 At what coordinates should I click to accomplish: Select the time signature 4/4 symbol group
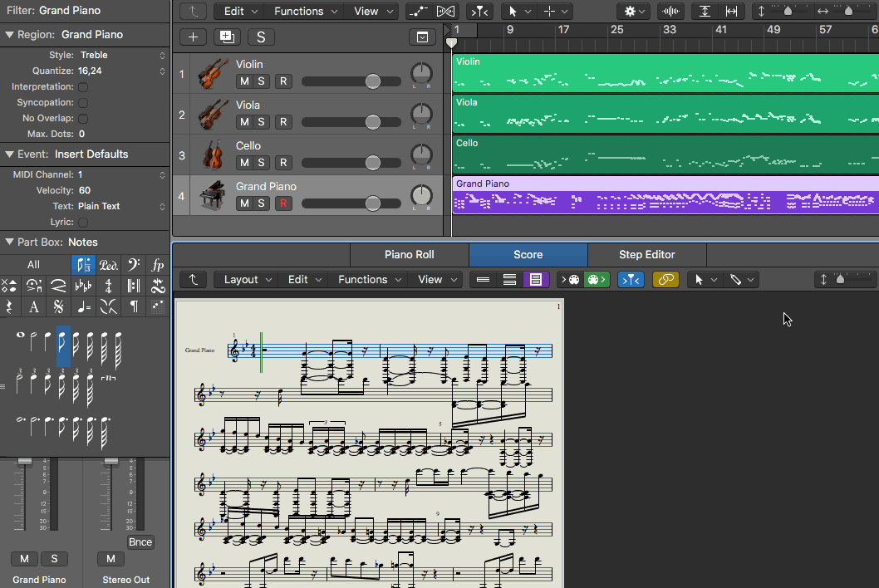108,286
